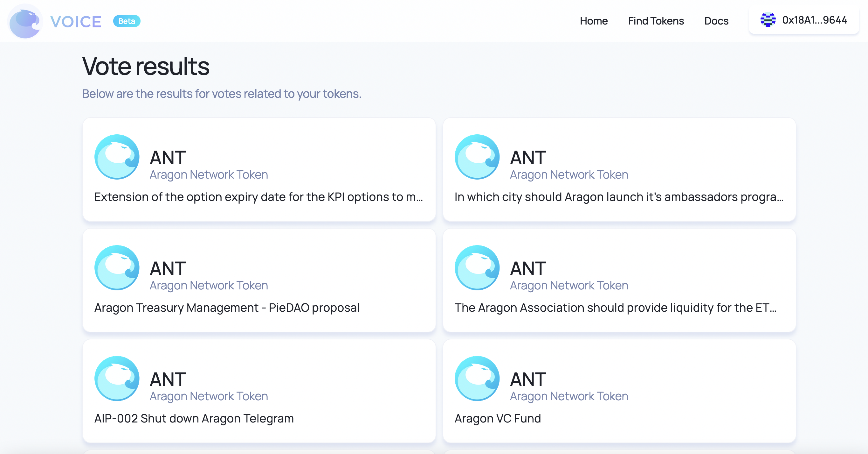This screenshot has height=454, width=868.
Task: Open wallet address 0x18A1...9644 button
Action: 804,20
